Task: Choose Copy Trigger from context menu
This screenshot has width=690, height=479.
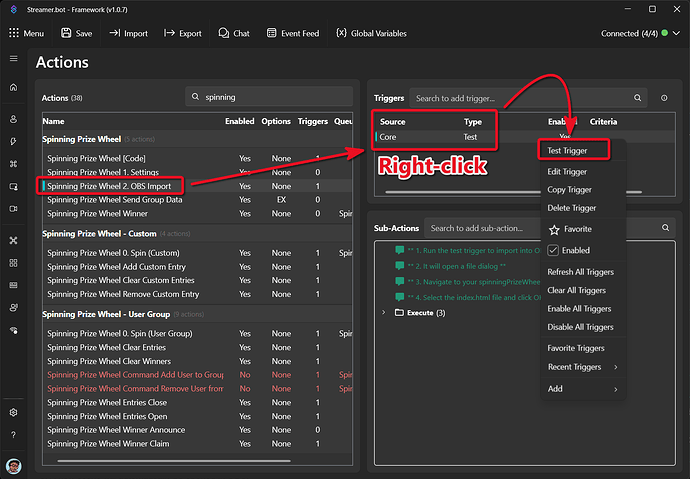Action: (569, 190)
